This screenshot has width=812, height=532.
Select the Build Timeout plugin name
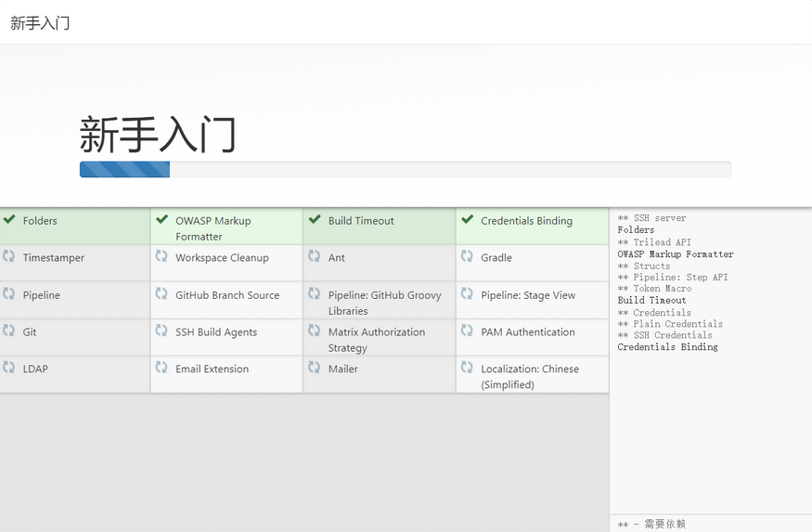(361, 221)
